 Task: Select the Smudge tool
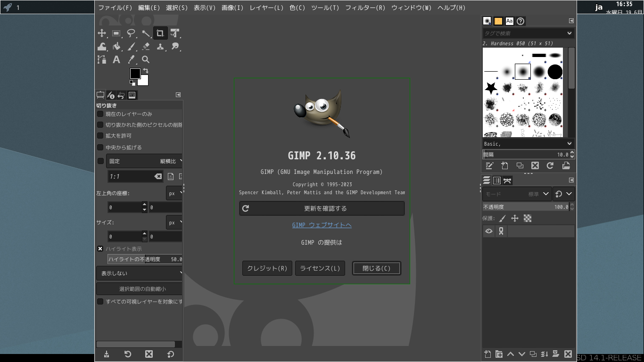[x=175, y=46]
